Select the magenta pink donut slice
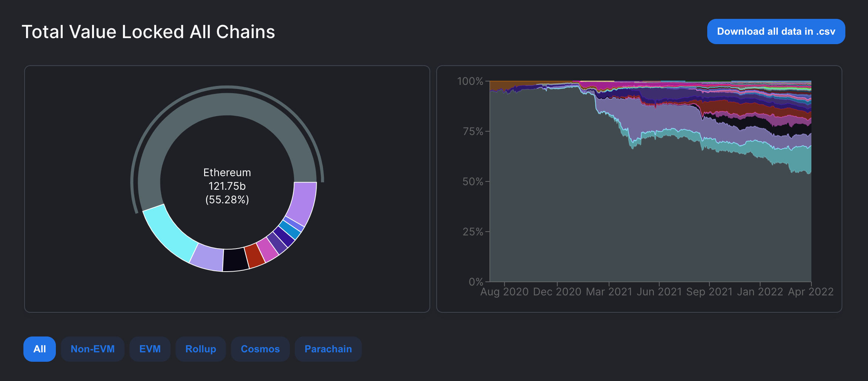This screenshot has height=381, width=868. point(268,250)
